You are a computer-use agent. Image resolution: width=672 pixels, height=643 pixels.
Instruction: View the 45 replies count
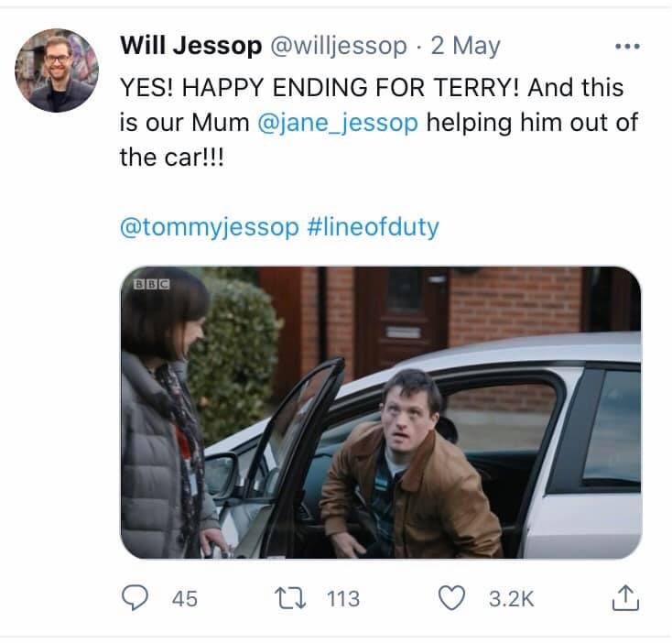tap(184, 599)
